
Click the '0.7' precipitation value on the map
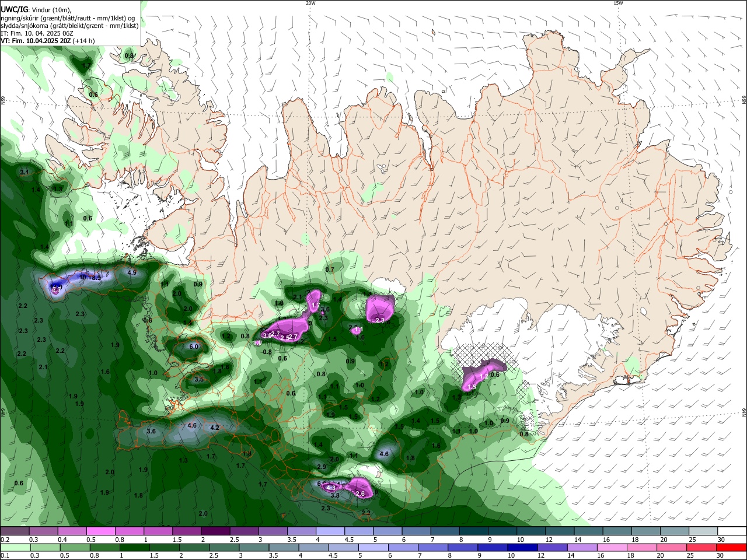click(330, 269)
